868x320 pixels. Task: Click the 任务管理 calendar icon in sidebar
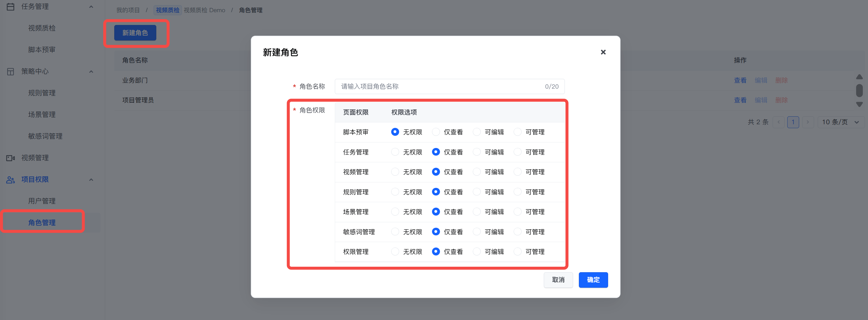click(x=10, y=7)
